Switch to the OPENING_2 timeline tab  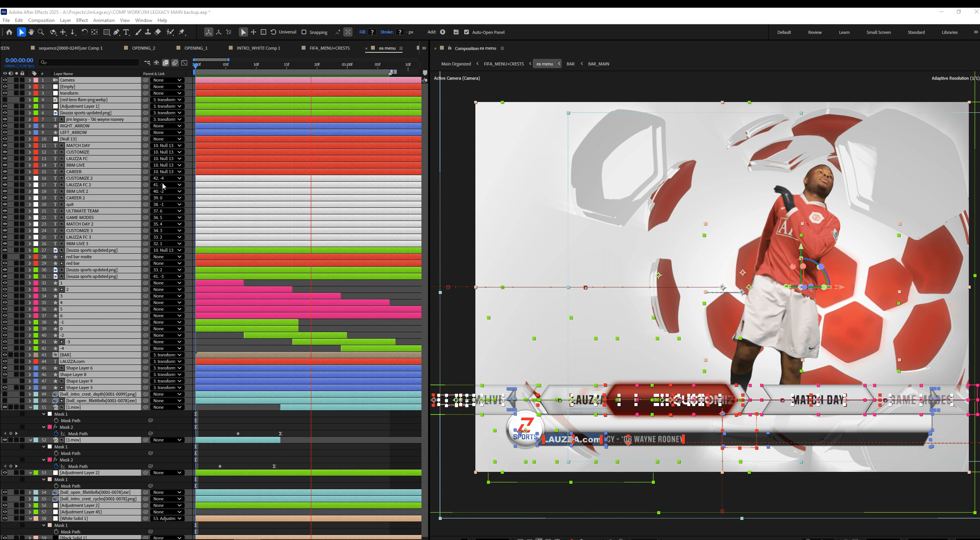click(143, 48)
